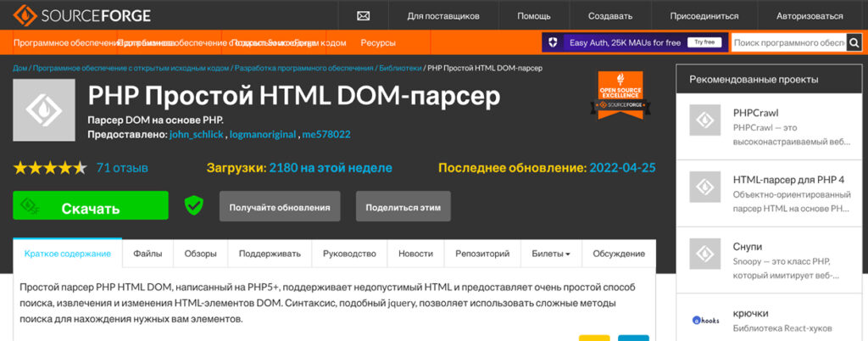Click the Рекомендованные проекты panel heading
Viewport: 868px width, 341px height.
pyautogui.click(x=754, y=80)
